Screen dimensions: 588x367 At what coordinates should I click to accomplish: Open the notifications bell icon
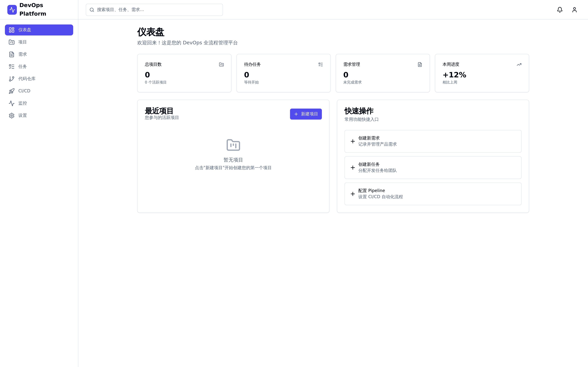click(560, 10)
